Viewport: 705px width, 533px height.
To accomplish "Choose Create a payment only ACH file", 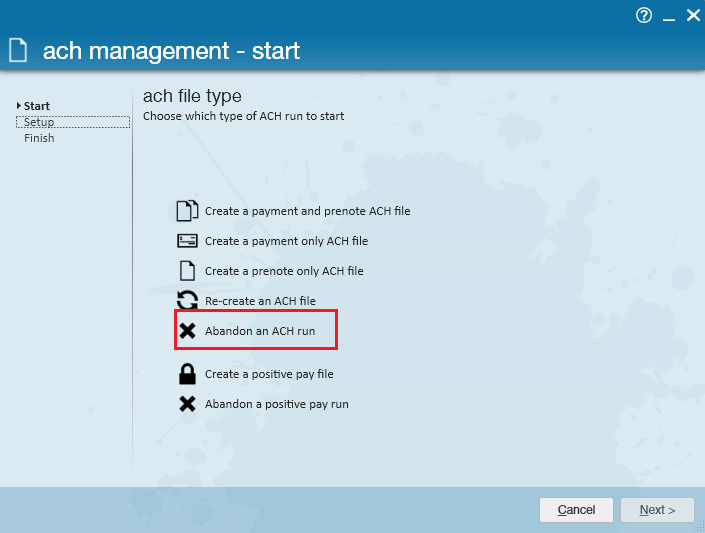I will (x=286, y=241).
